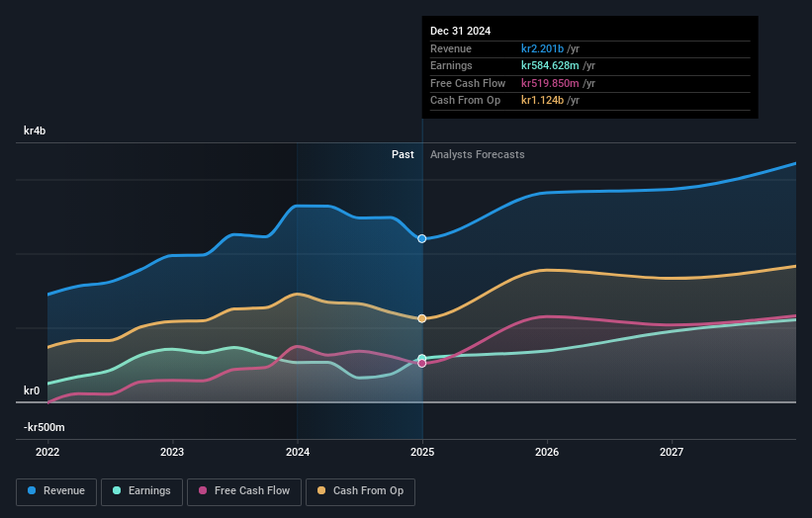Click the 2026 x-axis label
Viewport: 812px width, 518px height.
click(547, 452)
